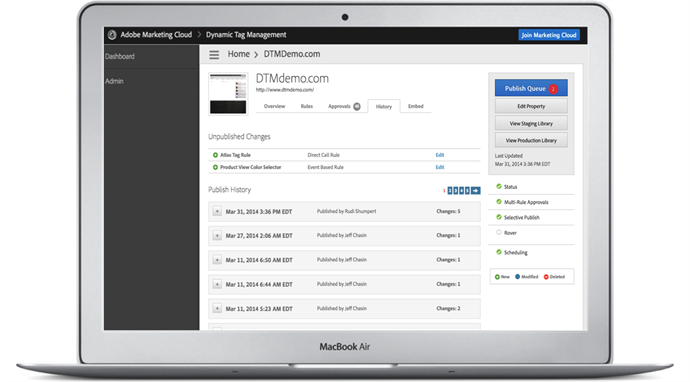Click the Product View Color Selector name
This screenshot has height=382, width=690.
250,167
